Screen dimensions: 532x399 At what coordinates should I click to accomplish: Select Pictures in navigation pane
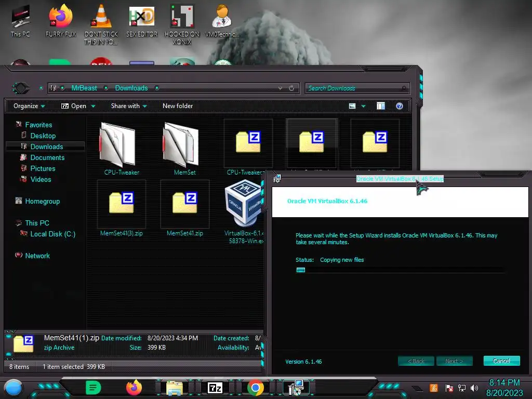point(43,168)
